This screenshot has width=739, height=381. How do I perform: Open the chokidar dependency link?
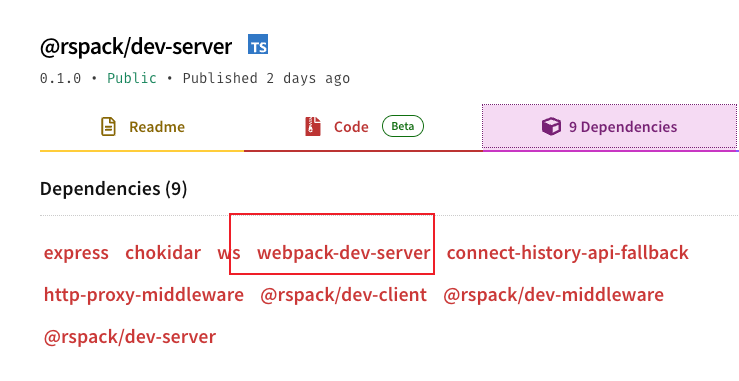(163, 253)
